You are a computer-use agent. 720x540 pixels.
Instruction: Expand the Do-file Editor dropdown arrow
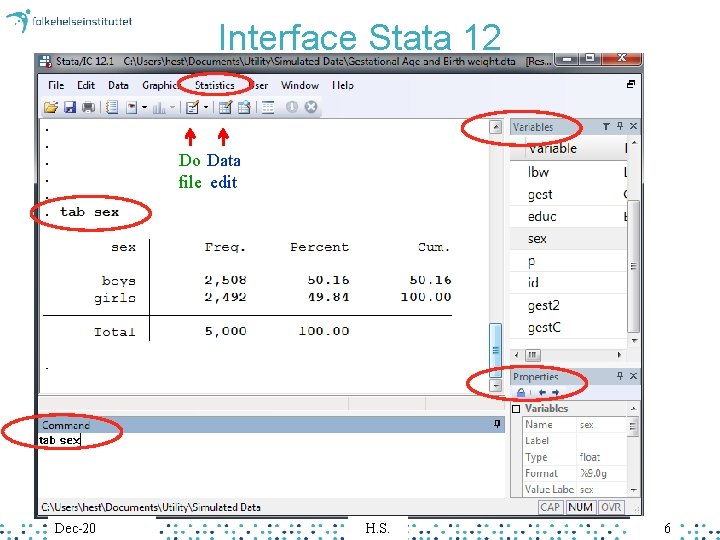click(x=206, y=108)
